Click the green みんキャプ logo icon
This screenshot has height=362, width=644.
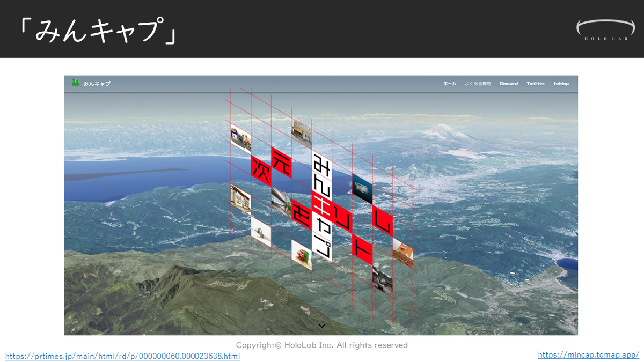[x=76, y=83]
